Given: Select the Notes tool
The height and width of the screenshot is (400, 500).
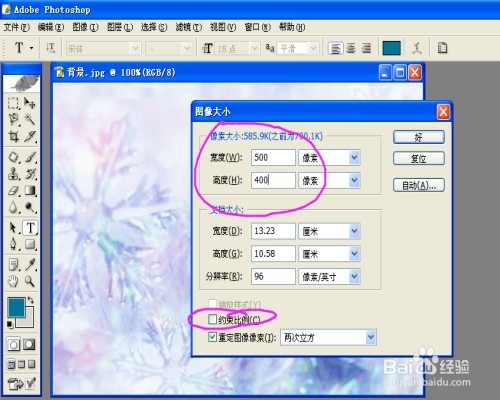Looking at the screenshot, I should [x=13, y=265].
